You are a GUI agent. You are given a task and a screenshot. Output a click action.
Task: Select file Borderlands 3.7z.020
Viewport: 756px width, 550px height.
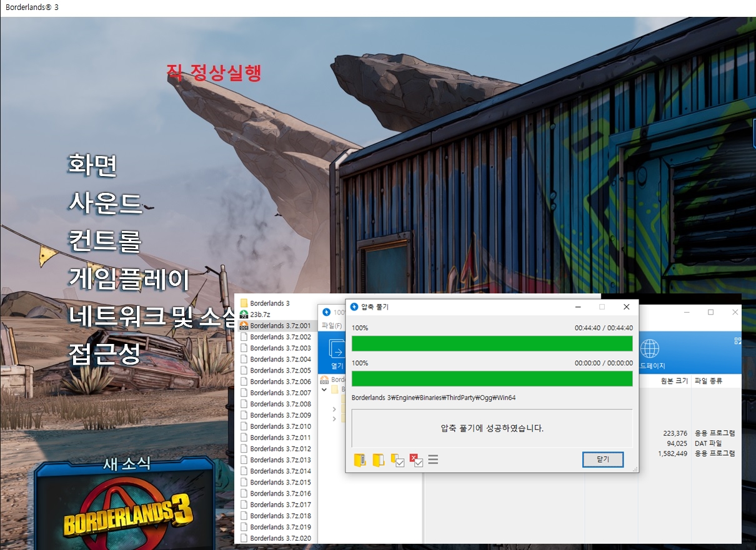pos(281,538)
